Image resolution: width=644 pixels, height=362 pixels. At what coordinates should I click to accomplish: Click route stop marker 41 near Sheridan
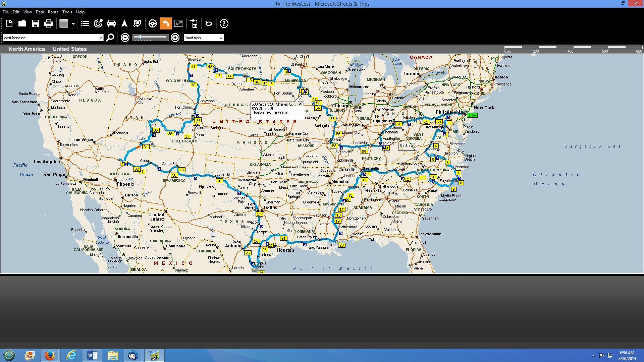point(193,67)
